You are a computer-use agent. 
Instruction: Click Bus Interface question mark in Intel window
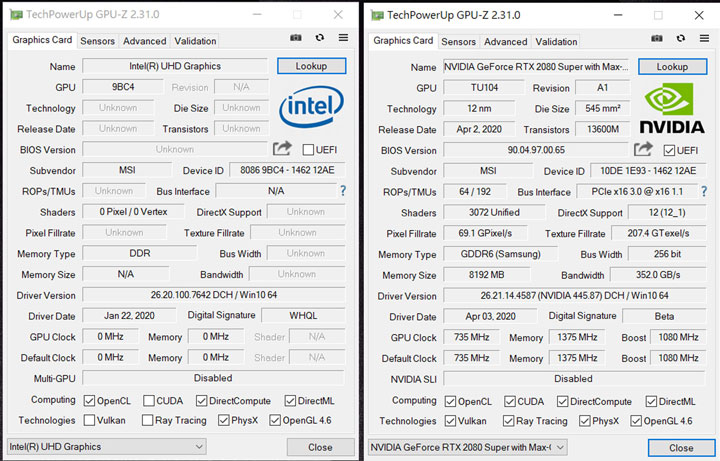(x=343, y=191)
